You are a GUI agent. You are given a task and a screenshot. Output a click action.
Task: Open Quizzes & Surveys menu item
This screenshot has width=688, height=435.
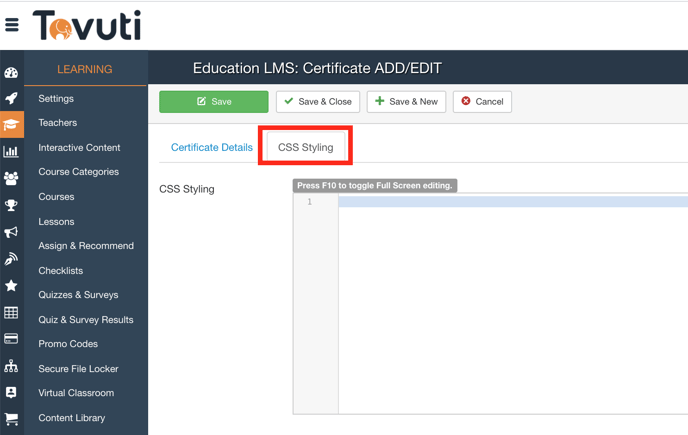pyautogui.click(x=78, y=295)
